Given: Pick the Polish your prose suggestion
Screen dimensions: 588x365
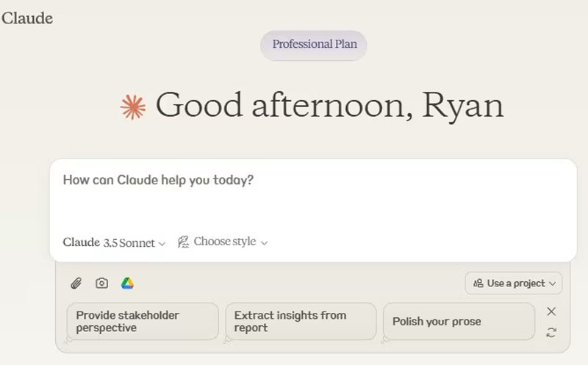Looking at the screenshot, I should tap(459, 322).
